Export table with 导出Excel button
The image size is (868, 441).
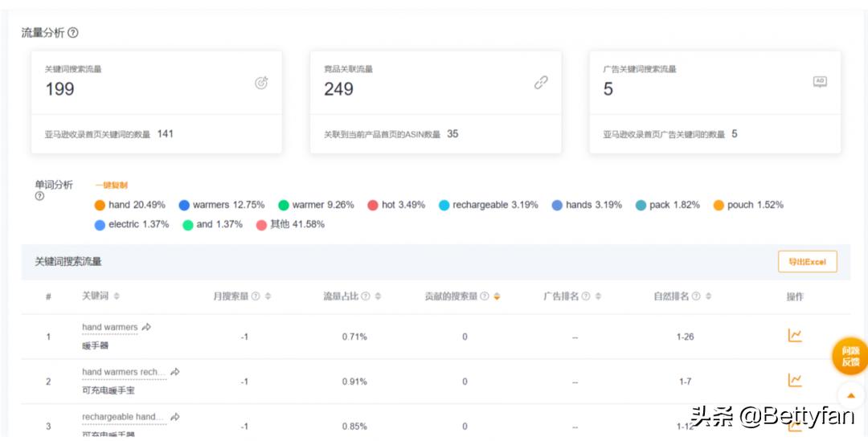click(x=807, y=262)
